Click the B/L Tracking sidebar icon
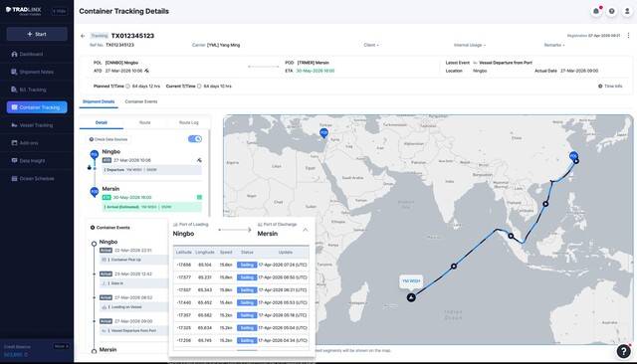 coord(14,90)
